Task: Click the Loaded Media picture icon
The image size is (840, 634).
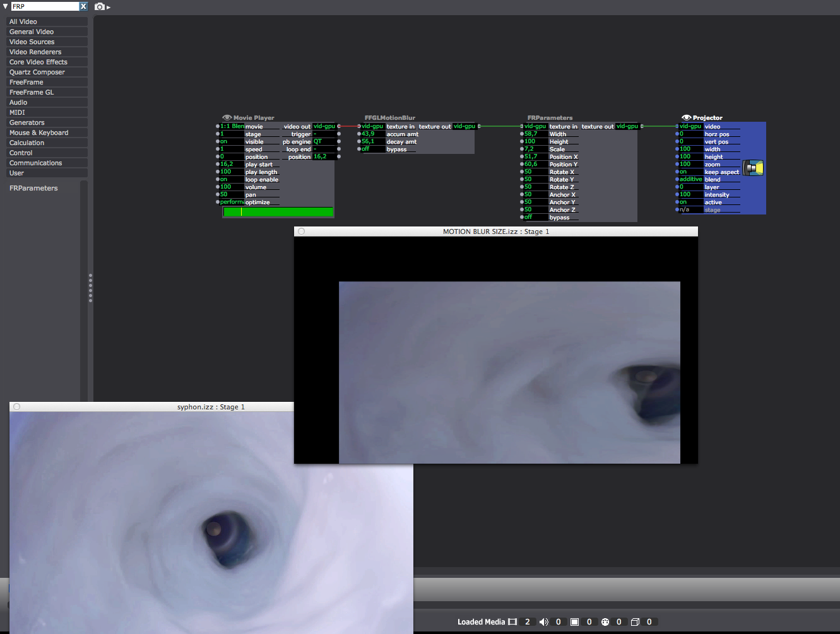Action: (574, 622)
